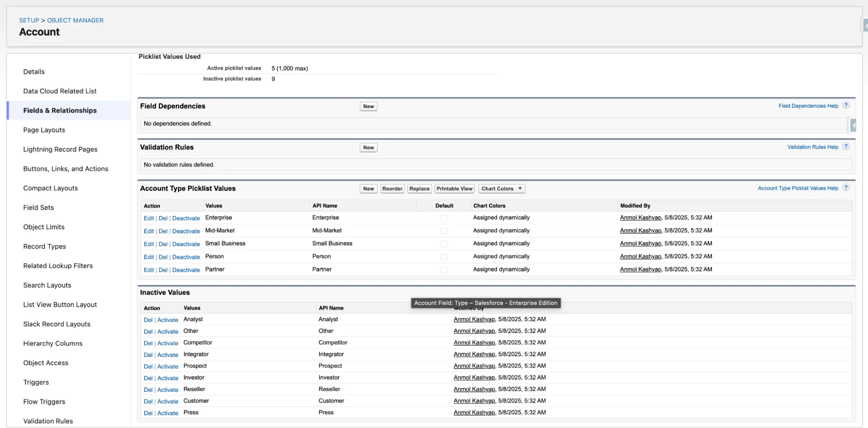Toggle Default checkbox for Partner value
Screen dimensions: 868x428
tap(444, 270)
